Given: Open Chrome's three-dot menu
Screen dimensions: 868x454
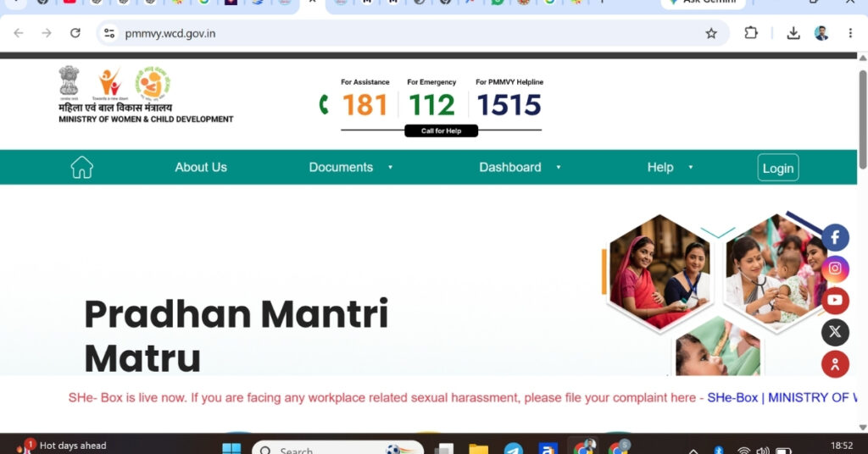Looking at the screenshot, I should point(850,33).
